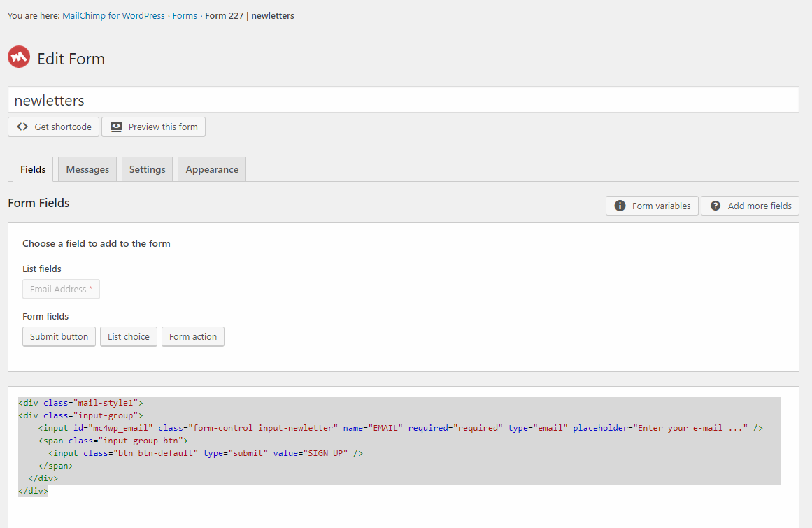Click the monitor icon on Preview this form

(x=116, y=127)
